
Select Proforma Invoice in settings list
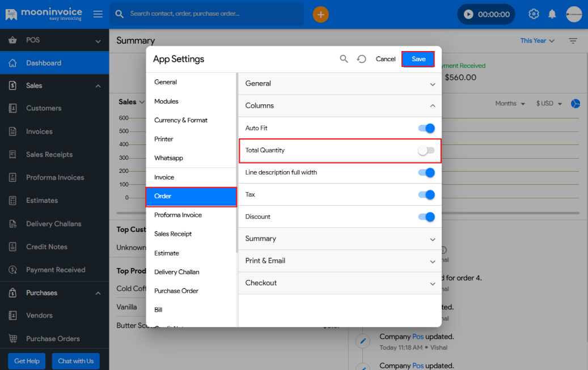click(178, 215)
